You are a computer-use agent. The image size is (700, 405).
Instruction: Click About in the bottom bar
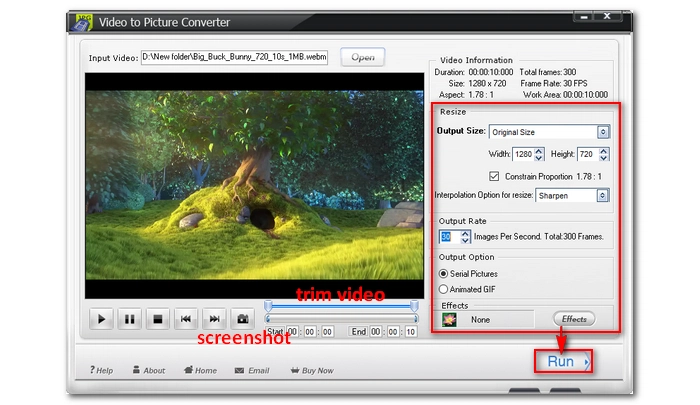click(x=148, y=370)
